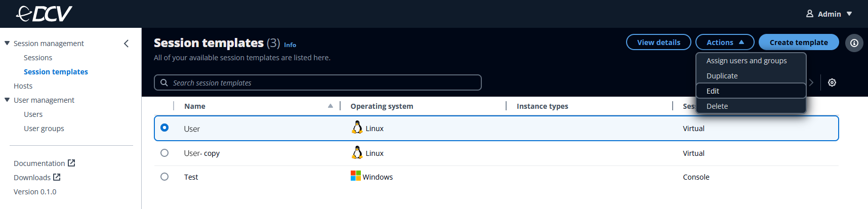Select the User- copy radio button
Viewport: 868px width, 209px height.
click(x=164, y=153)
